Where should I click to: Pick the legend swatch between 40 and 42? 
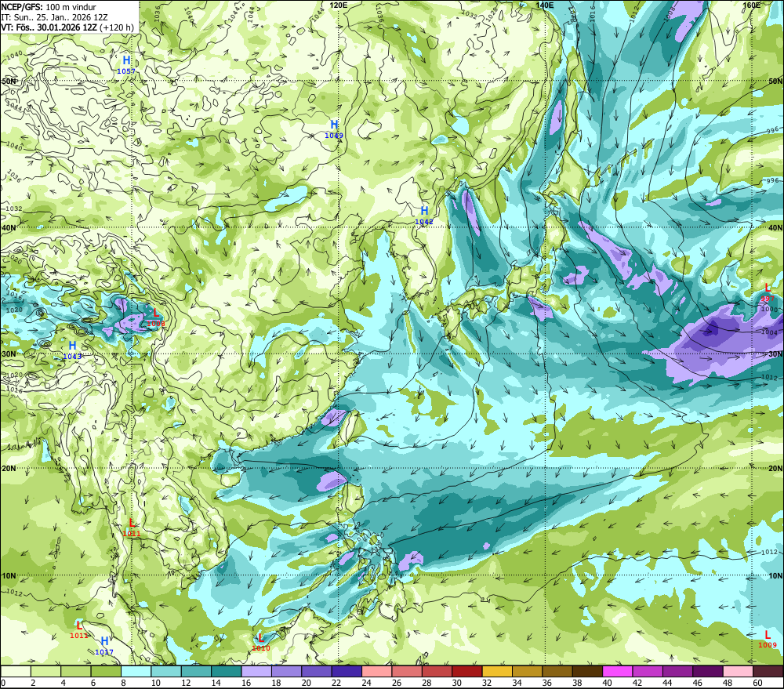pyautogui.click(x=618, y=671)
